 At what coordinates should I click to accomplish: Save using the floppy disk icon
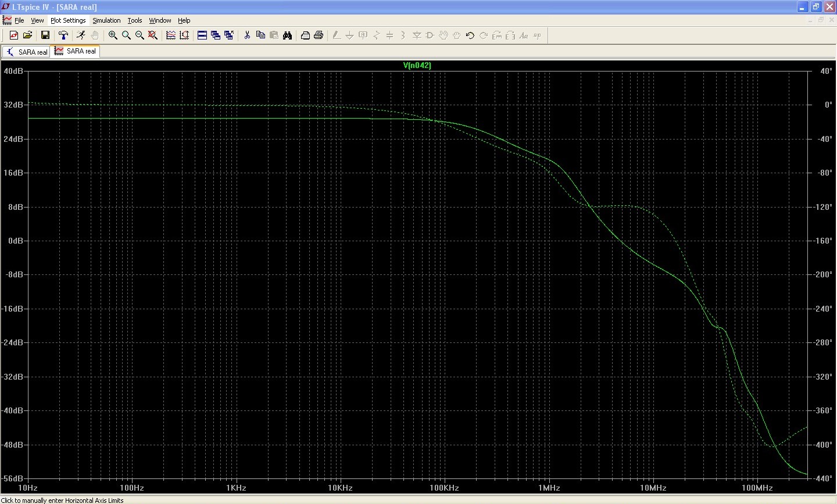(x=45, y=35)
